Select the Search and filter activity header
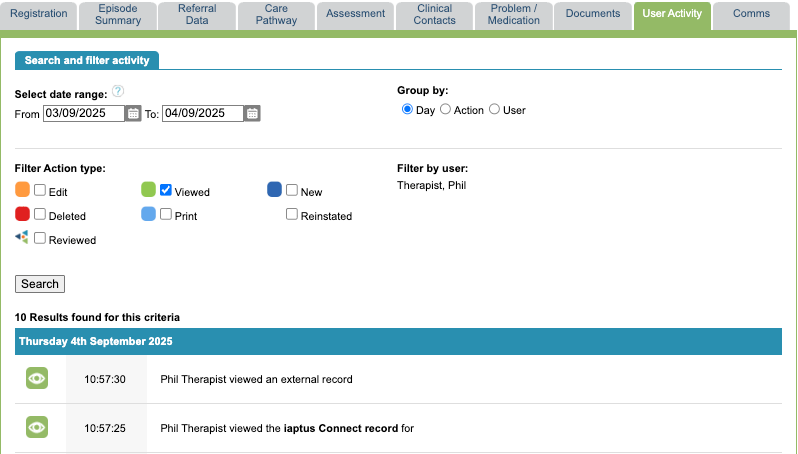This screenshot has width=798, height=454. (x=87, y=60)
